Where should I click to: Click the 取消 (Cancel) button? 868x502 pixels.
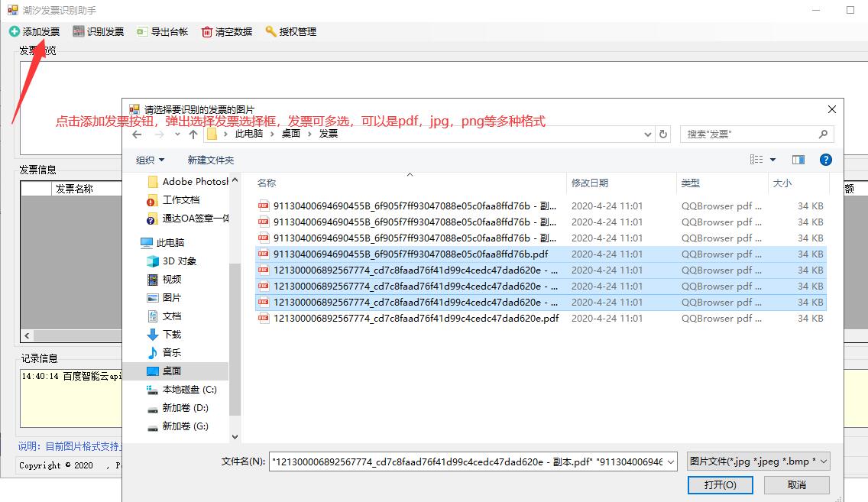pos(796,484)
